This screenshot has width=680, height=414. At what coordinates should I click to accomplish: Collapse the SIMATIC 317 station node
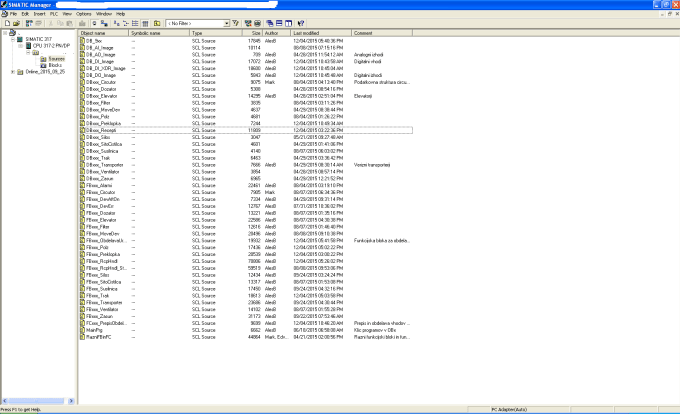13,40
